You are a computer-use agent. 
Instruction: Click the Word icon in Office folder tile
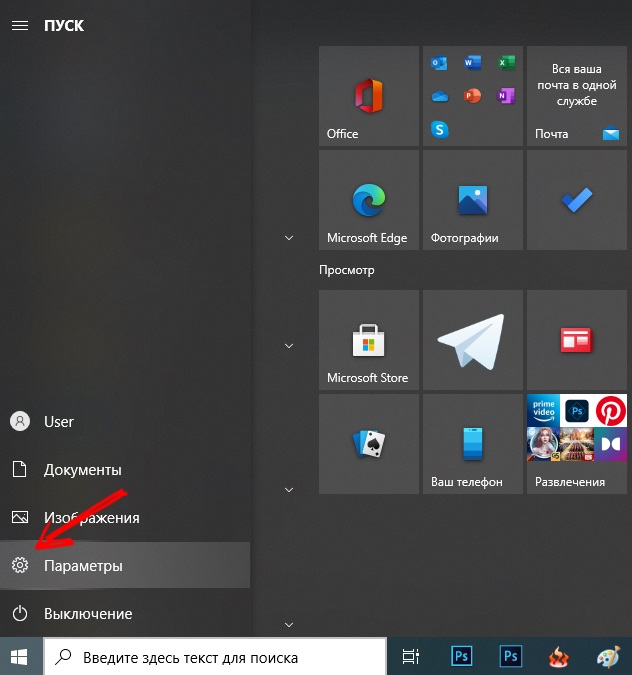pyautogui.click(x=472, y=63)
